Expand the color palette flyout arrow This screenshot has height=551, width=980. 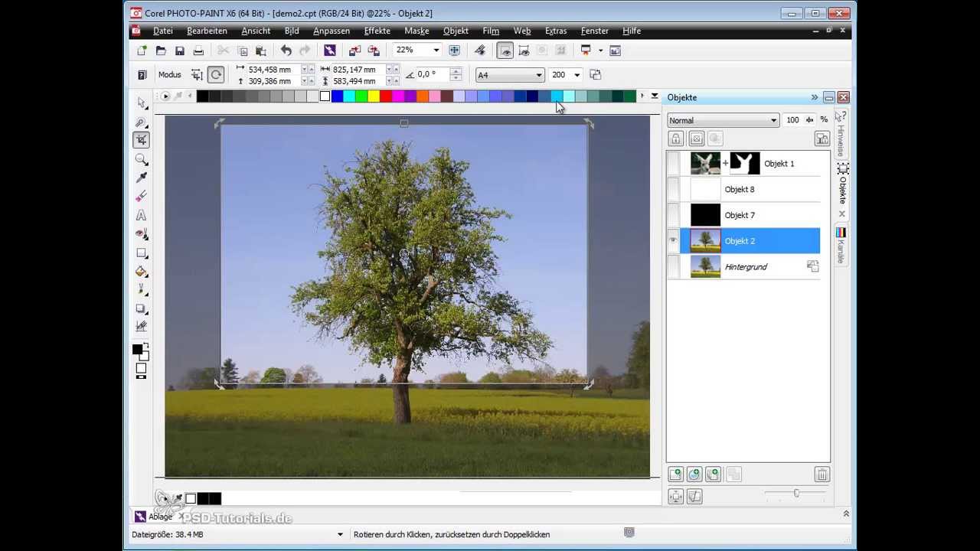click(x=655, y=96)
